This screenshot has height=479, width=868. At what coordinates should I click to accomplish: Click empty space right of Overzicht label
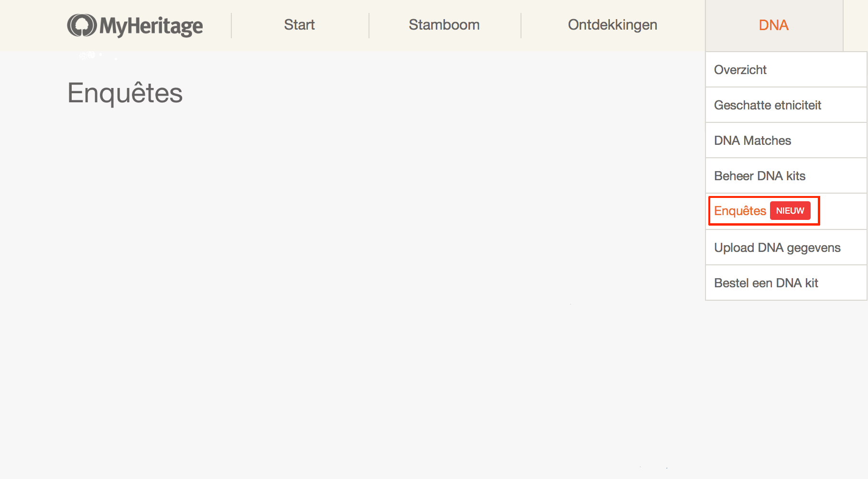822,70
